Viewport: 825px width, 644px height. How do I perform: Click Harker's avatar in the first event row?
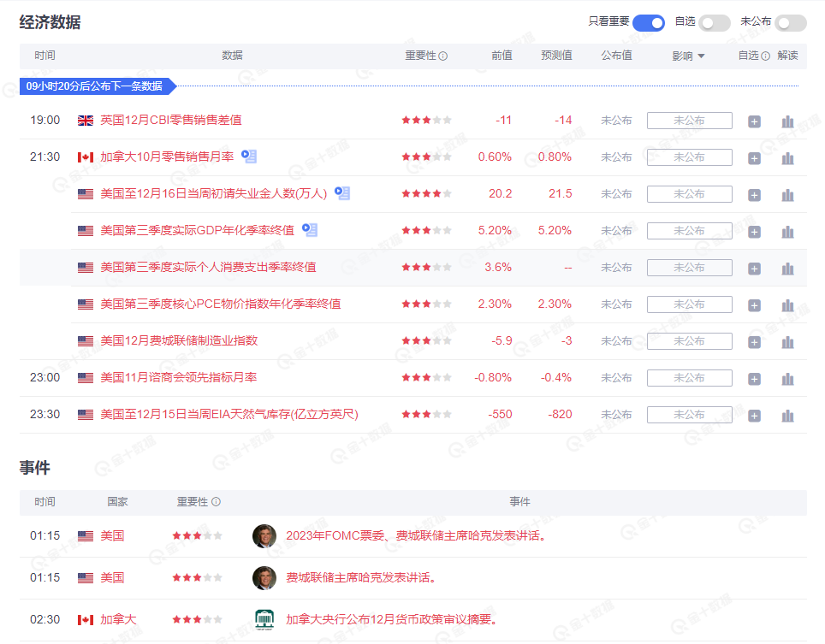[x=264, y=535]
